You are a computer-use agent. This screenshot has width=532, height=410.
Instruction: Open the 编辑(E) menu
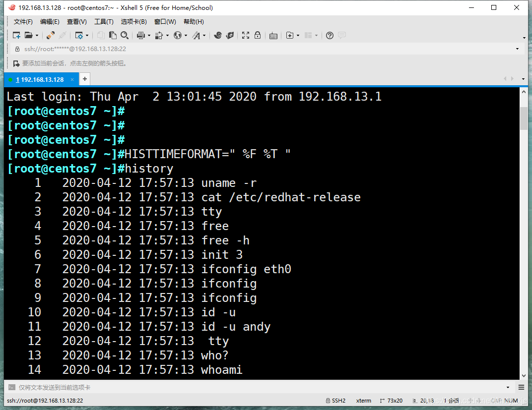point(50,22)
